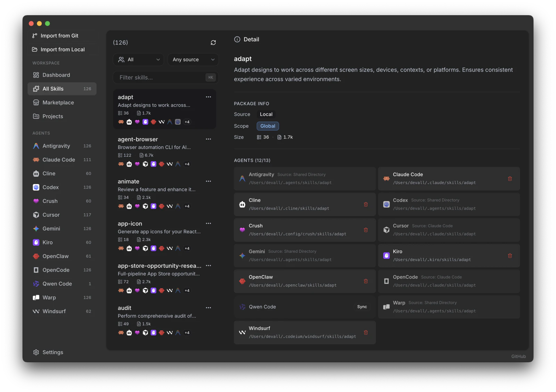Image resolution: width=556 pixels, height=392 pixels.
Task: Select Windsurf in agents sidebar
Action: (62, 311)
